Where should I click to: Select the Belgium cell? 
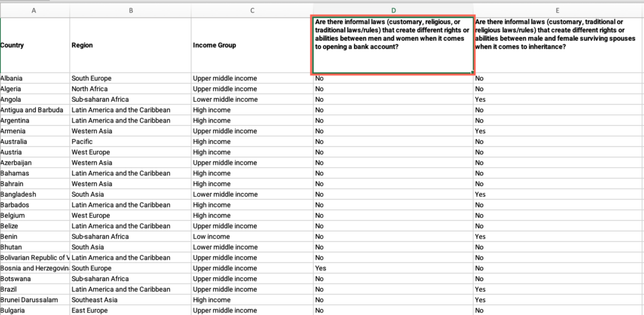click(35, 215)
